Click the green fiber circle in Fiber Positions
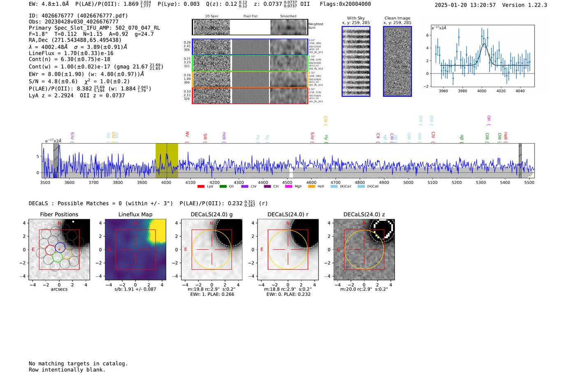Image resolution: width=576 pixels, height=392 pixels. tap(57, 257)
